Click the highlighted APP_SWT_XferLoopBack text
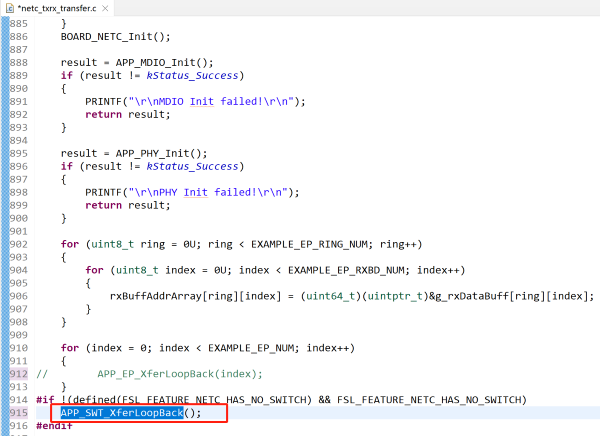This screenshot has height=436, width=600. point(123,413)
